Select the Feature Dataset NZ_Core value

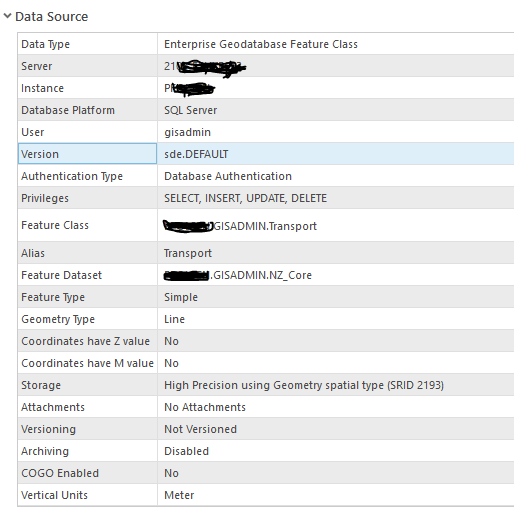(x=238, y=275)
